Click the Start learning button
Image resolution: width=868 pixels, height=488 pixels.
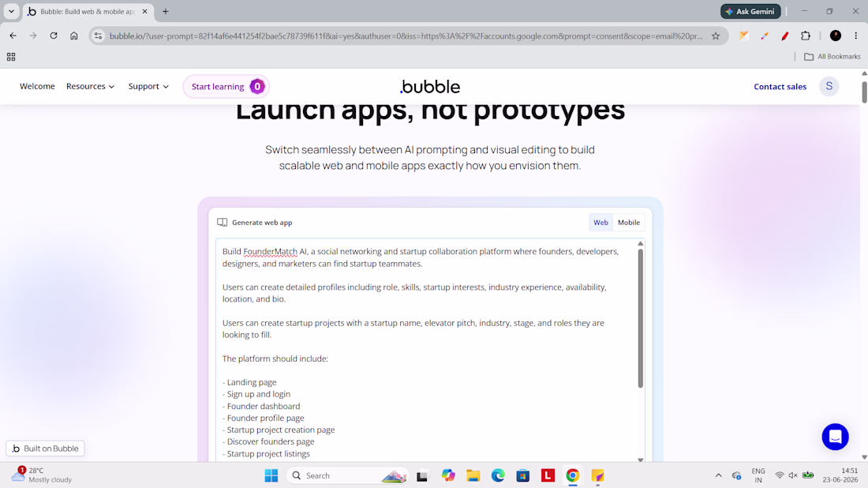pos(226,86)
